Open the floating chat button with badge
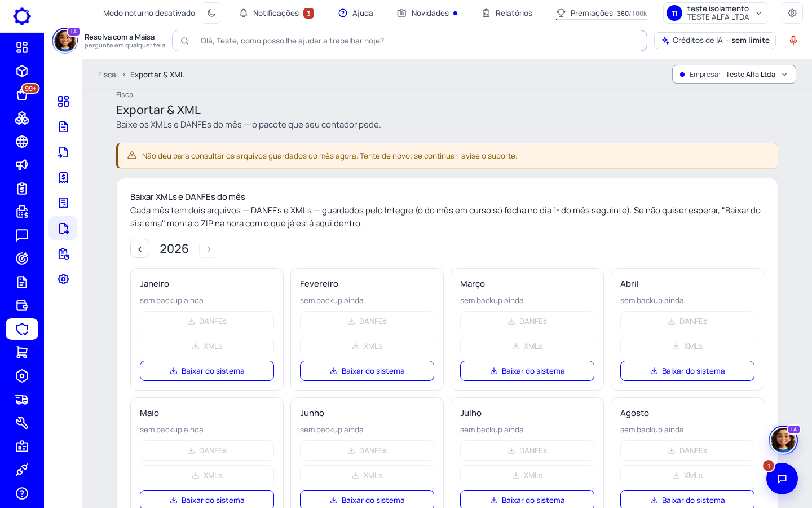The image size is (812, 508). point(782,479)
